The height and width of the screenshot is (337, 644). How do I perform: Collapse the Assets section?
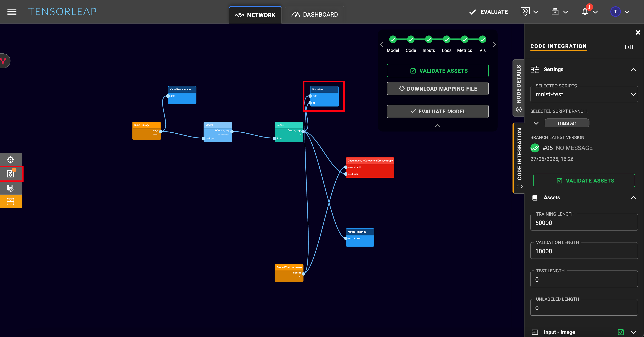tap(633, 197)
